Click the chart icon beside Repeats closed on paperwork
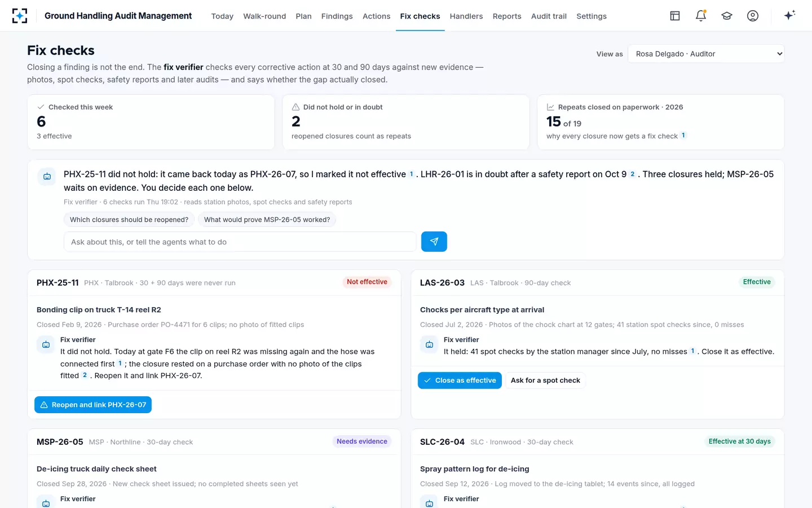 coord(550,107)
